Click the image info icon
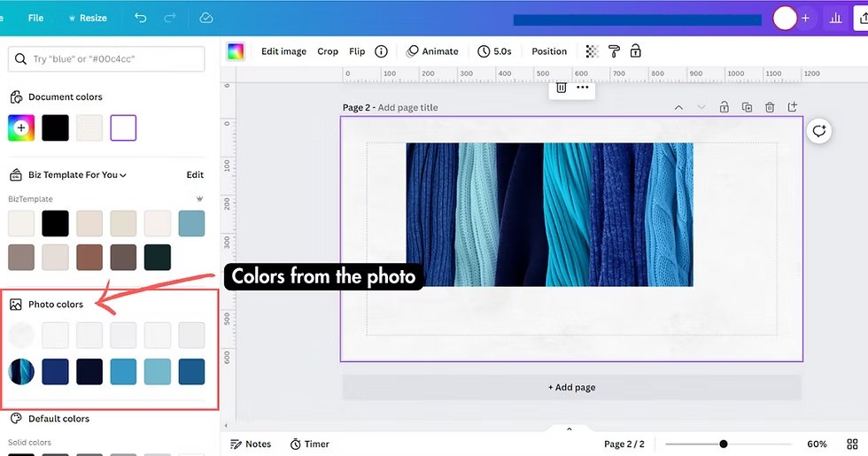 pyautogui.click(x=381, y=51)
